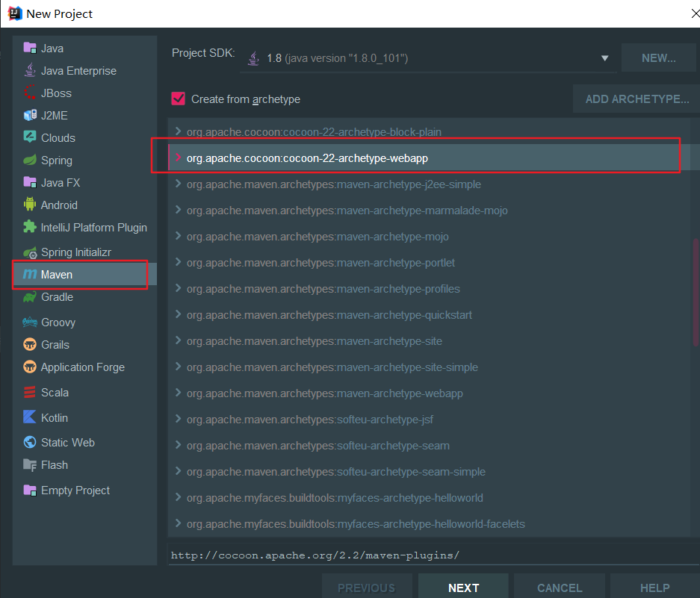Select myfaces-archetype-helloworld-facelets archetype text
Viewport: 700px width, 598px height.
coord(356,524)
